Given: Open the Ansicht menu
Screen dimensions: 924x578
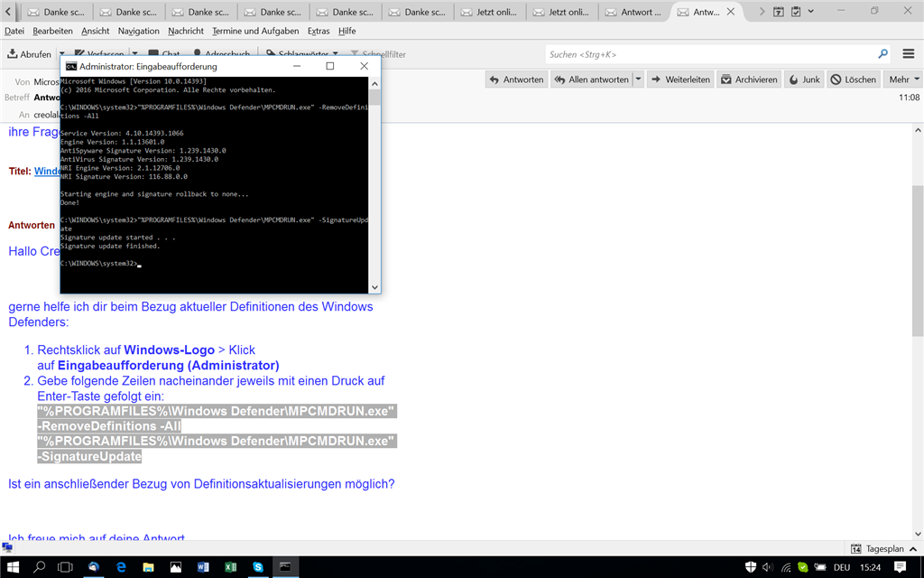Looking at the screenshot, I should (x=95, y=31).
